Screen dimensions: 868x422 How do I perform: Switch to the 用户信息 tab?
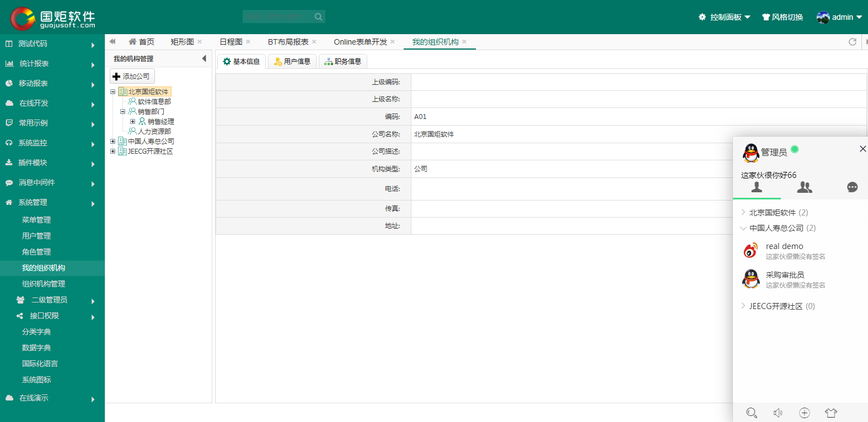click(x=292, y=61)
